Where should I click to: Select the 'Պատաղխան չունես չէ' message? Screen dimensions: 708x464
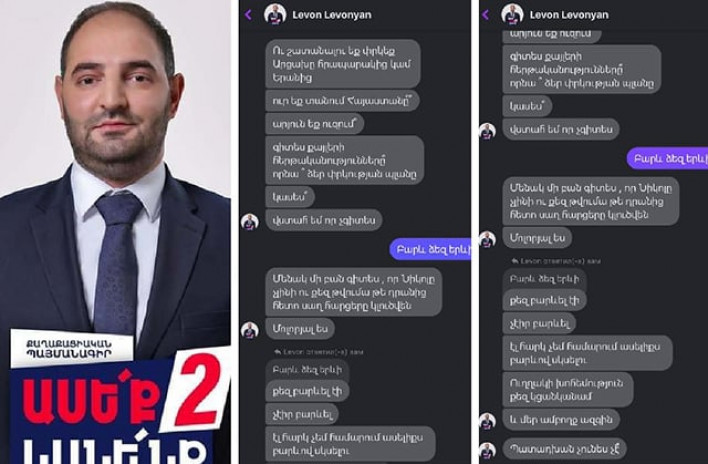coord(564,449)
